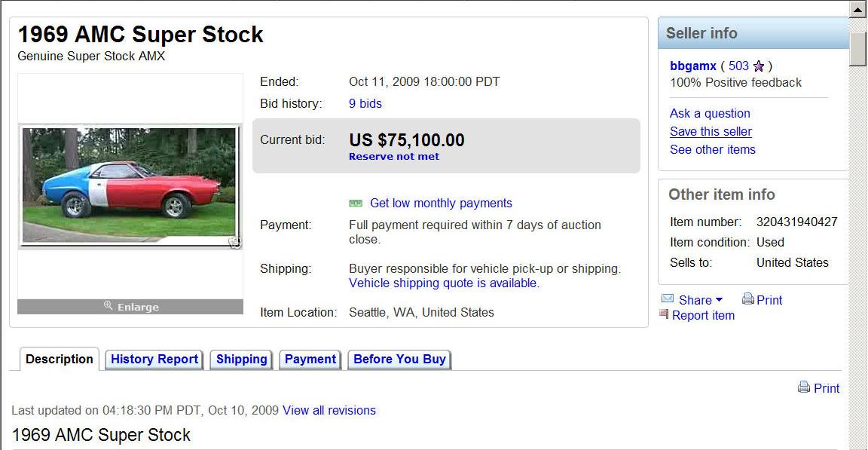
Task: Click zoom icon on car photo corner
Action: click(235, 243)
